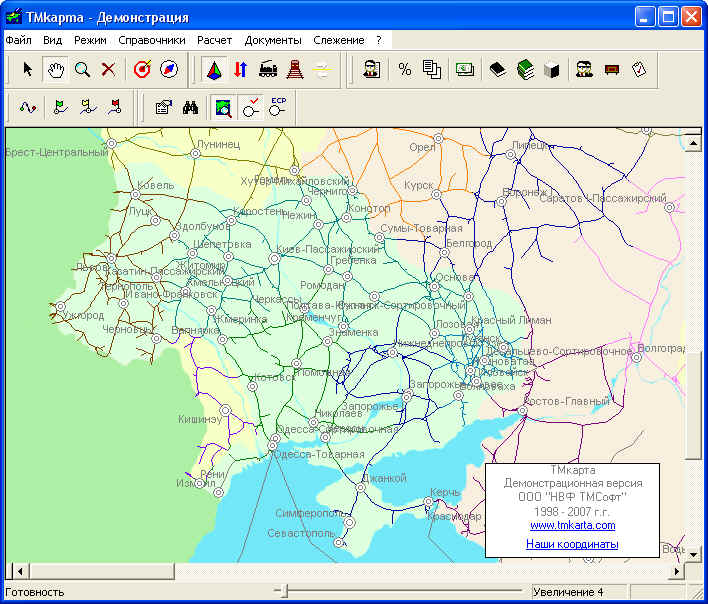708x604 pixels.
Task: Open the Документы menu
Action: [x=273, y=40]
